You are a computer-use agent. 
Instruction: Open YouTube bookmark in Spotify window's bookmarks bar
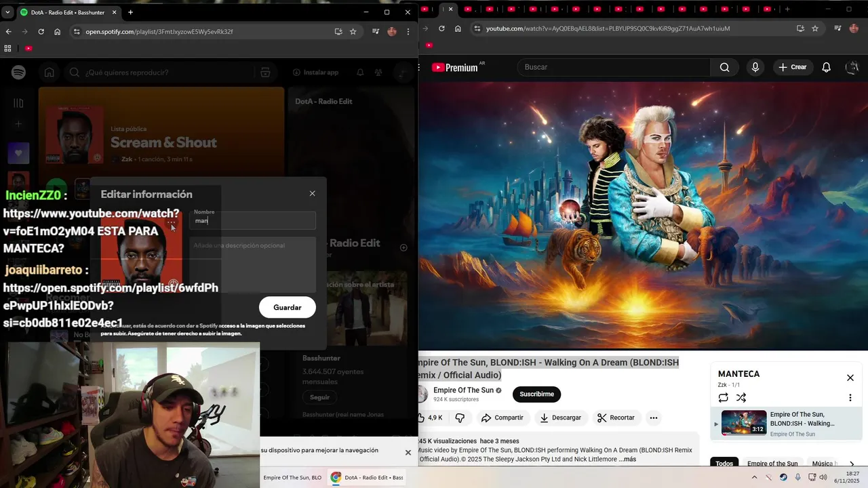pyautogui.click(x=28, y=48)
